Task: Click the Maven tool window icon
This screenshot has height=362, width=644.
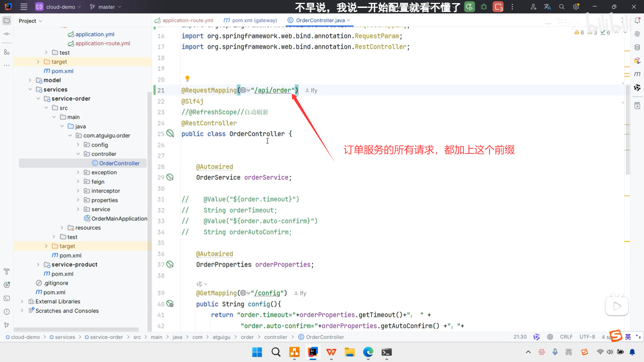Action: click(637, 74)
